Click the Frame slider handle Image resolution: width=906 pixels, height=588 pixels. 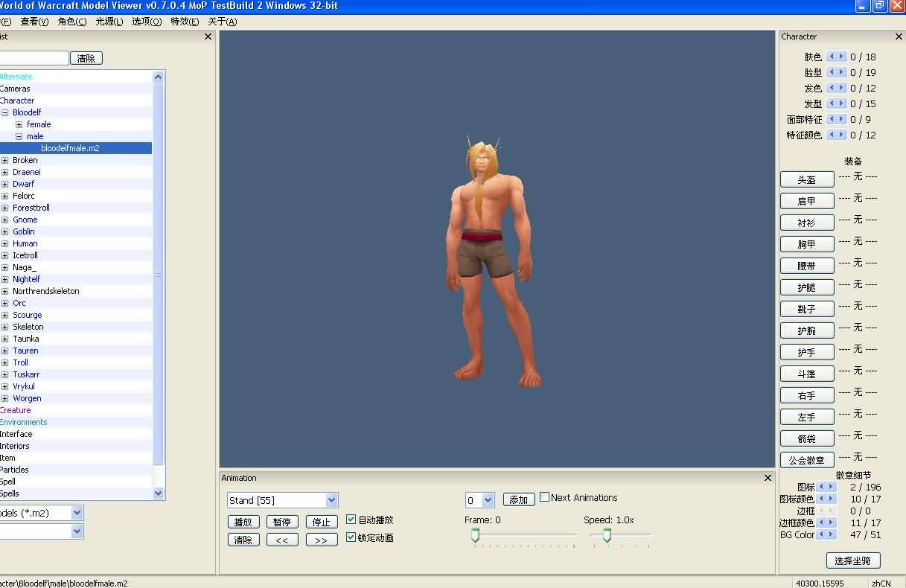click(x=475, y=536)
